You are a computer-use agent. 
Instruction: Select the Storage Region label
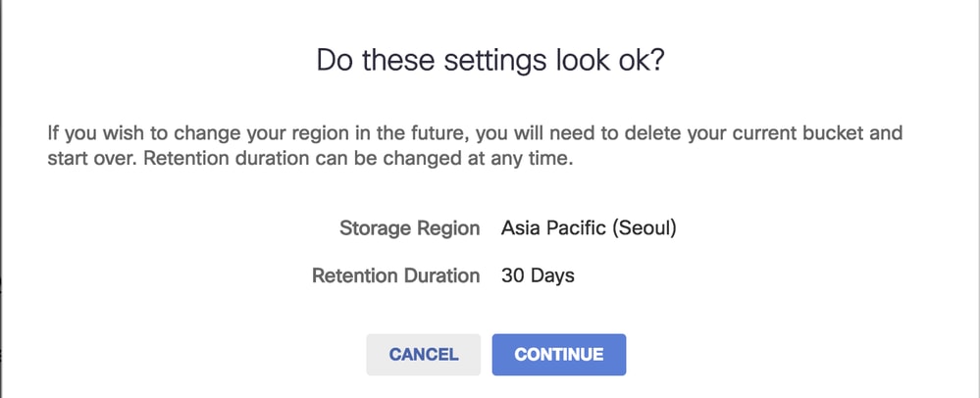tap(409, 228)
